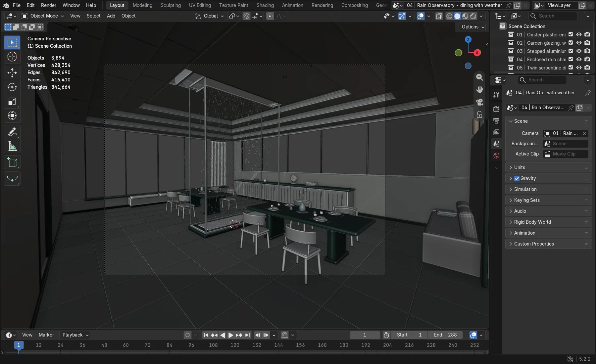Select the Move tool

click(x=12, y=72)
